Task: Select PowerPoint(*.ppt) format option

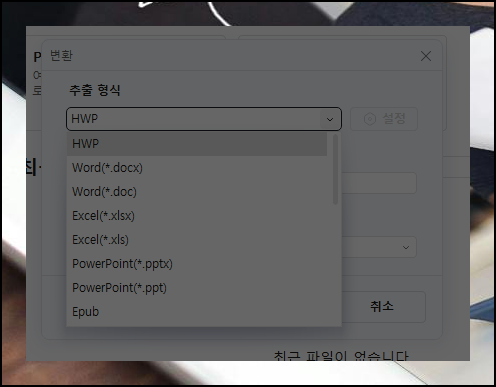Action: click(197, 288)
